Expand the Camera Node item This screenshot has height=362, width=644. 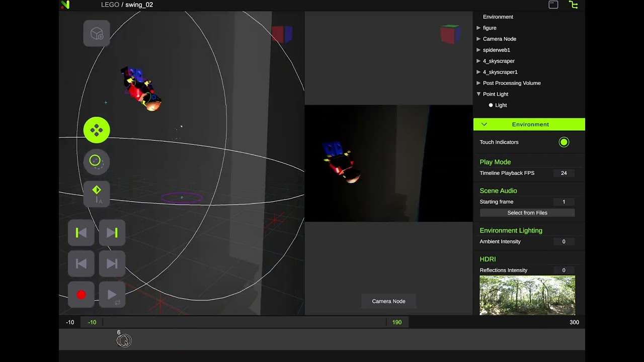coord(478,39)
